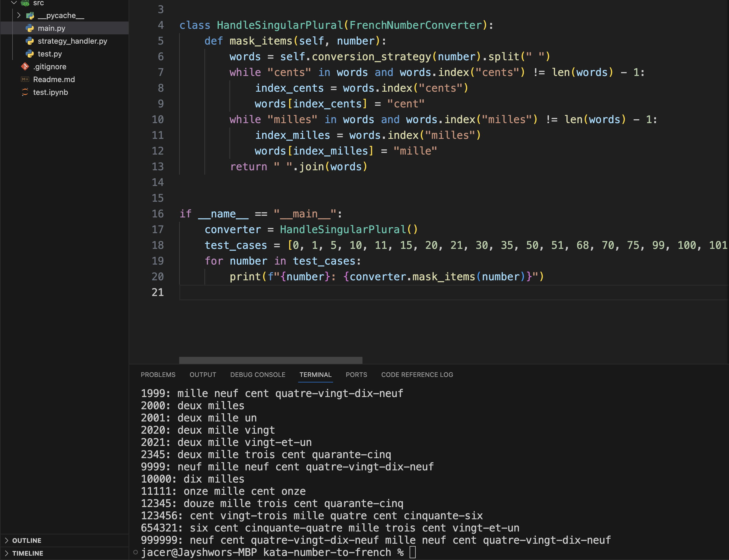Click the Python icon beside main.py
This screenshot has width=729, height=560.
tap(30, 28)
